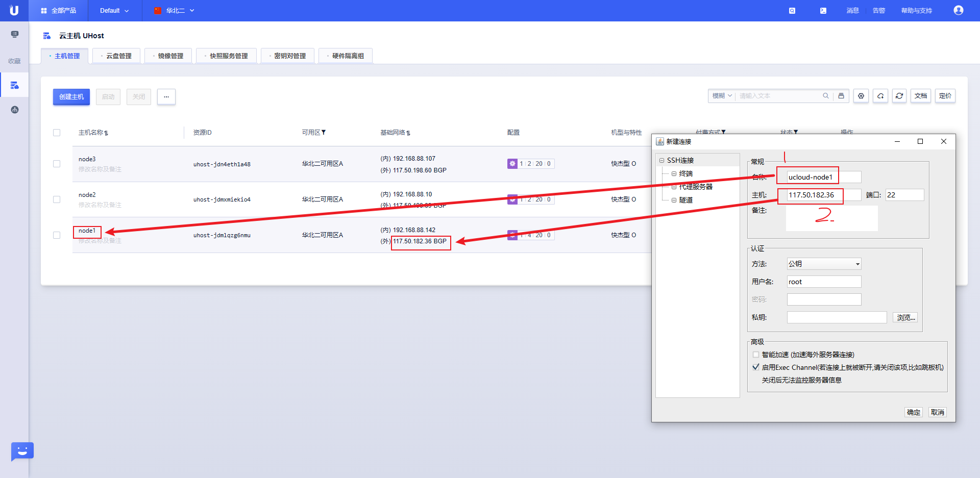Open the user account avatar
This screenshot has height=478, width=980.
(959, 10)
